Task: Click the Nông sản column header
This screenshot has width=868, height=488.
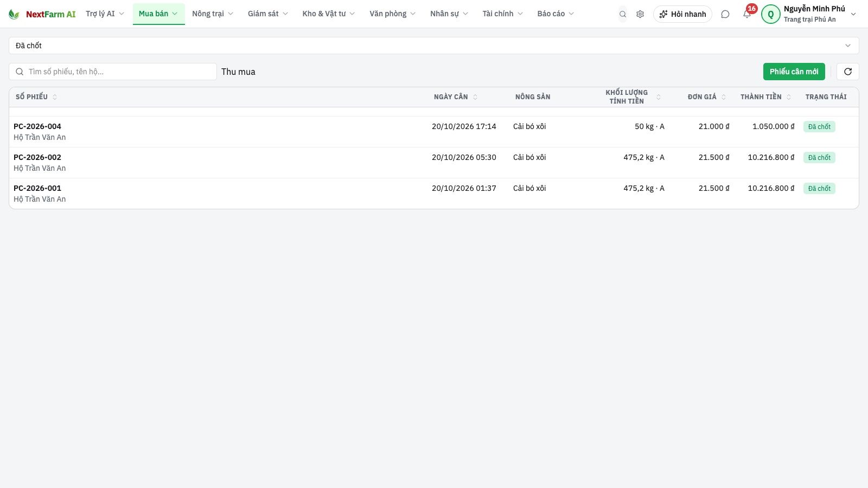Action: (533, 97)
